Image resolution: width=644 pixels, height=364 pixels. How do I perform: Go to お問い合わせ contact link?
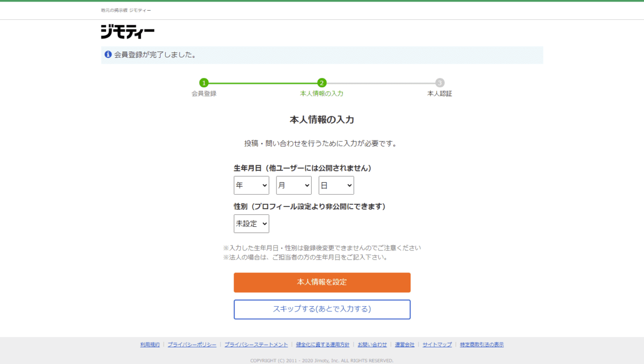(x=372, y=345)
